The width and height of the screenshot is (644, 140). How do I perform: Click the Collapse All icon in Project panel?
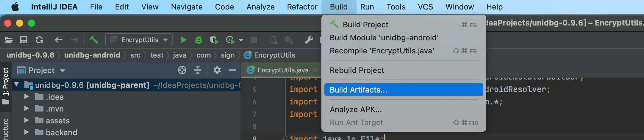click(198, 70)
